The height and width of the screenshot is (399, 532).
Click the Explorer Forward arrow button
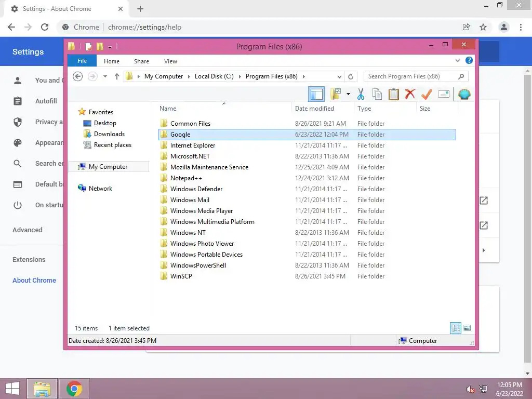92,76
